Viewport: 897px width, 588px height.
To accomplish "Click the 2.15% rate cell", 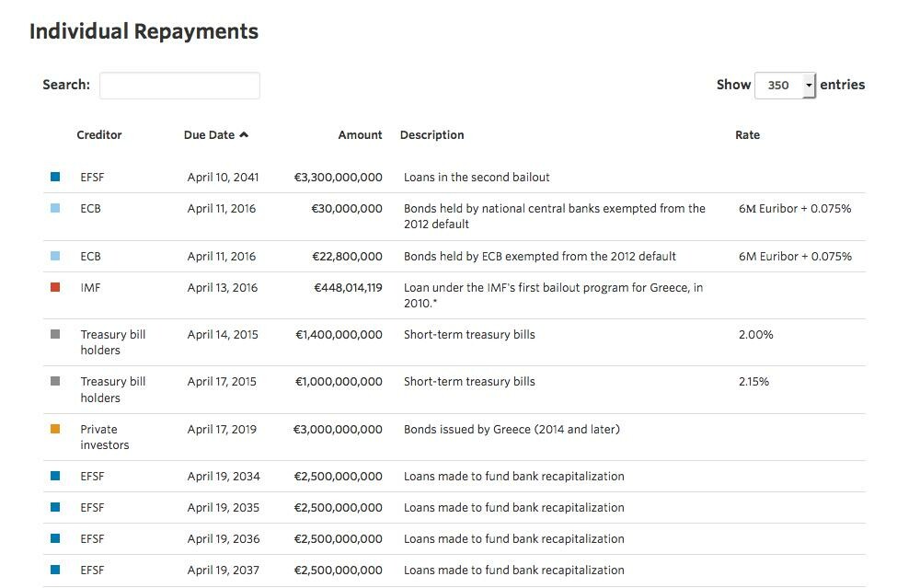I will [x=753, y=382].
